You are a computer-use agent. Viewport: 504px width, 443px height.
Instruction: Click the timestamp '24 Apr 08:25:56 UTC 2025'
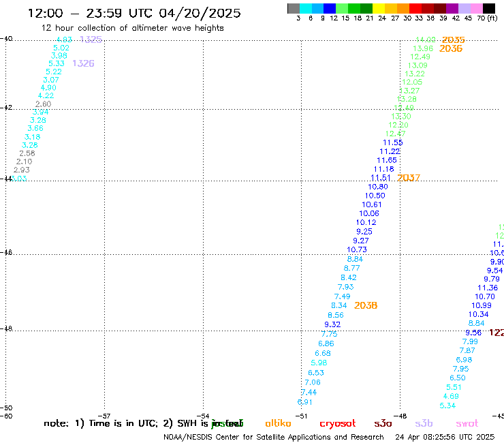coord(445,437)
